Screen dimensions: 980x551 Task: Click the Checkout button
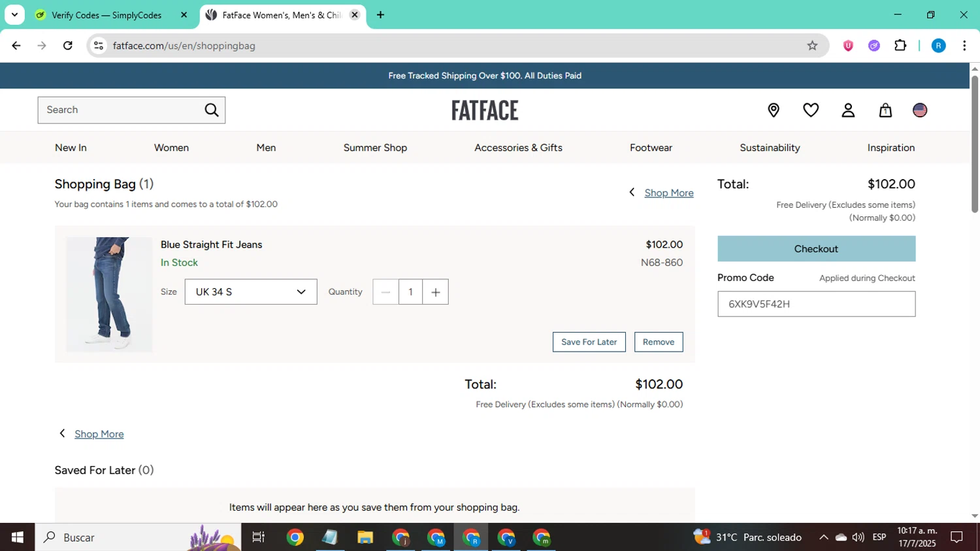816,248
